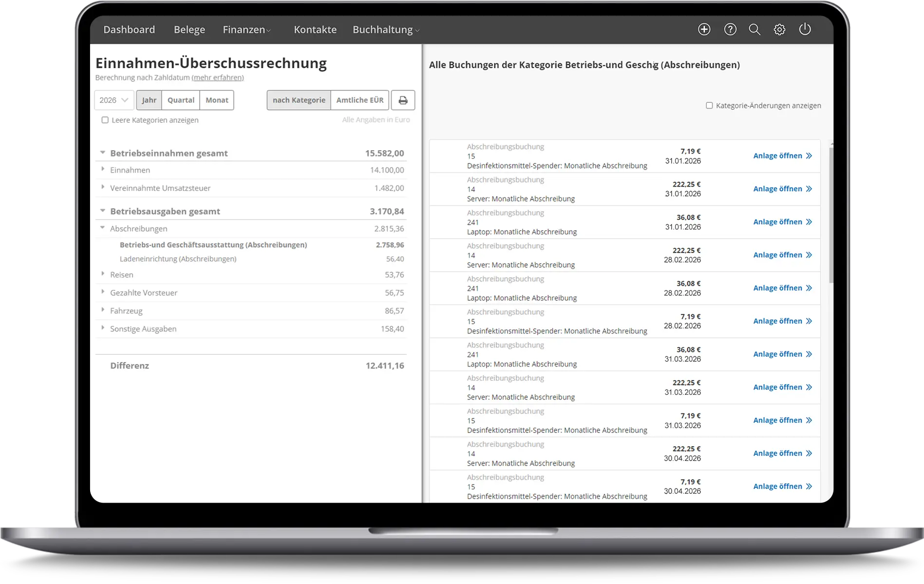Select 'Amtliche EÜR' view

click(x=360, y=100)
